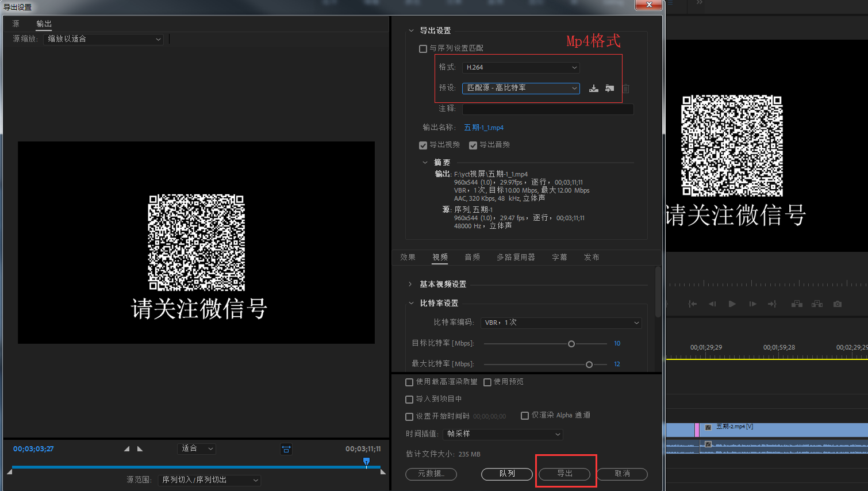Uncheck 导出音频 checkbox

[x=473, y=145]
